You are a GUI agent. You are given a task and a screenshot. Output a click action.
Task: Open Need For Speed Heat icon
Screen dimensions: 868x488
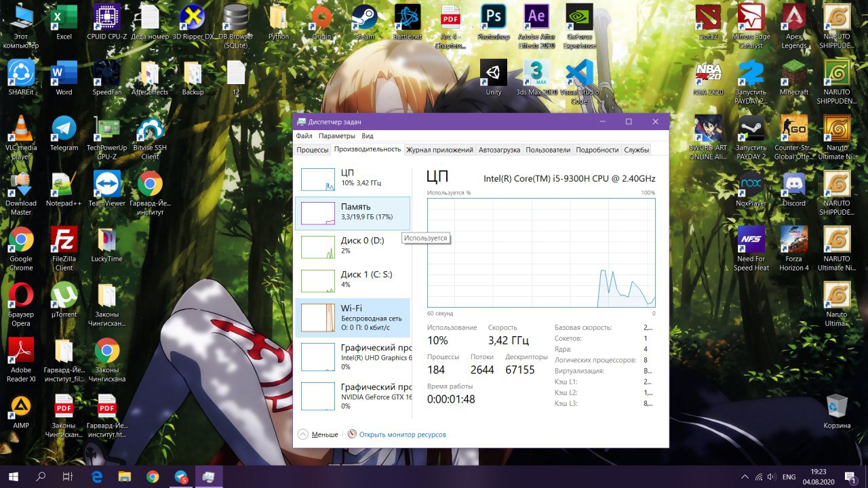point(751,248)
